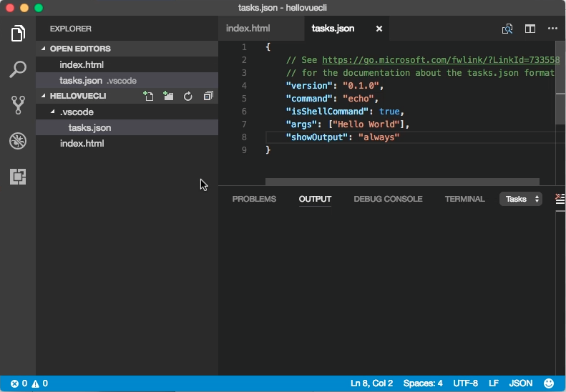Open the go.microsoft.com fwlink URL in comment

pyautogui.click(x=441, y=60)
